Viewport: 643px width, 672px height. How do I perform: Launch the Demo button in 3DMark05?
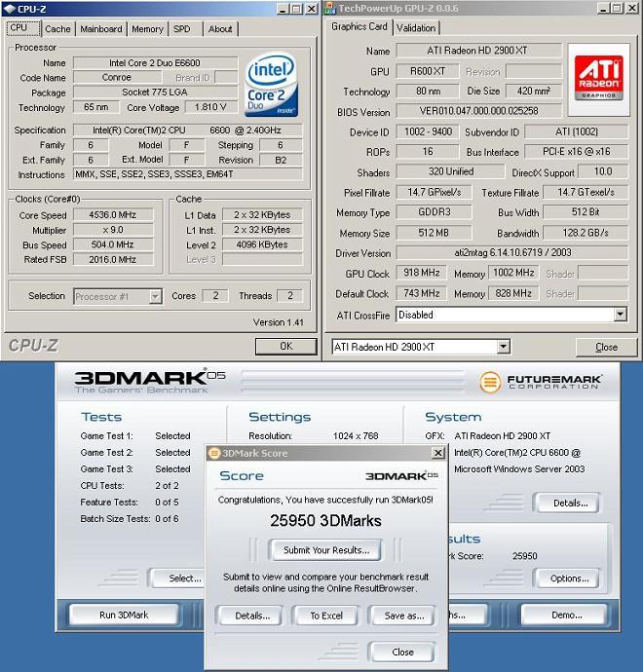pyautogui.click(x=566, y=615)
